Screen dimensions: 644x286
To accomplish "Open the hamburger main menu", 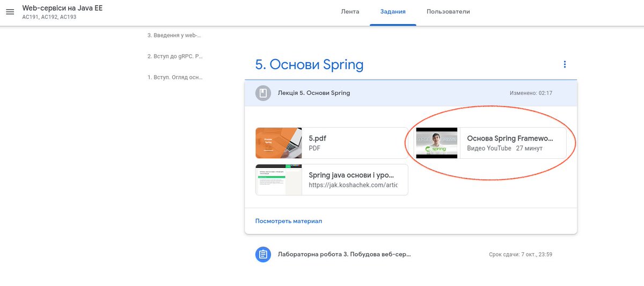I will point(10,12).
